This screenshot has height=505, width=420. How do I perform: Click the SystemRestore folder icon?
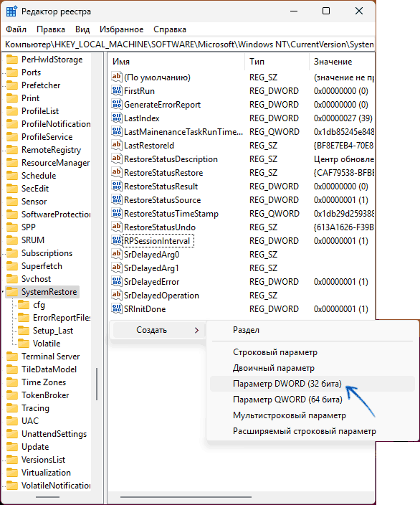(x=12, y=292)
